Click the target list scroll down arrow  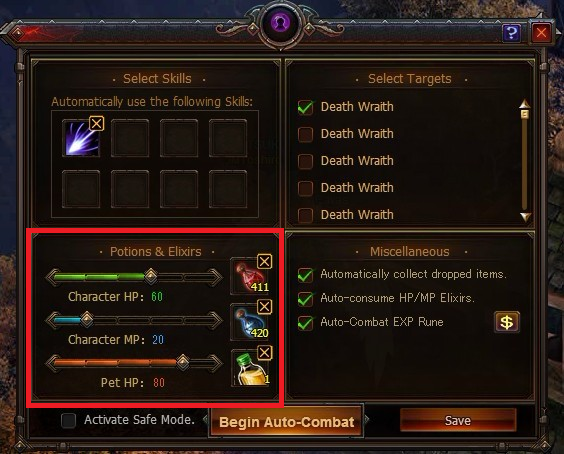click(525, 216)
